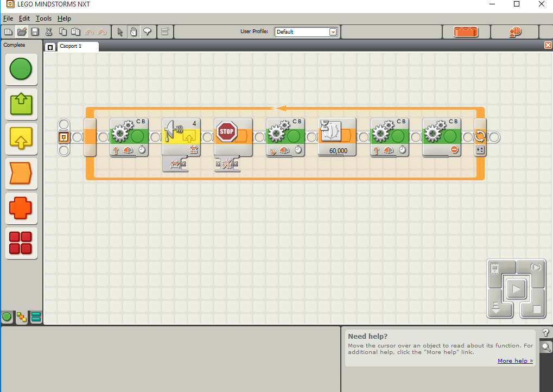Click the "Complete" palette title
The height and width of the screenshot is (392, 553).
(x=14, y=45)
